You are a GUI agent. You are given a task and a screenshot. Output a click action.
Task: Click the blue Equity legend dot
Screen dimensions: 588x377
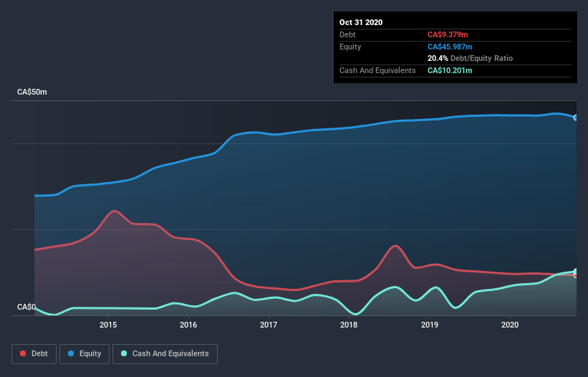pos(71,353)
